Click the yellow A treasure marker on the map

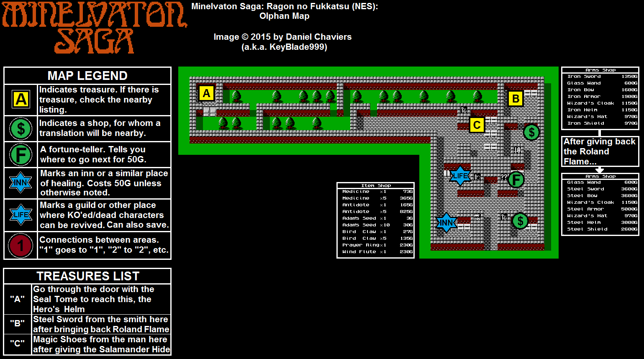(206, 93)
